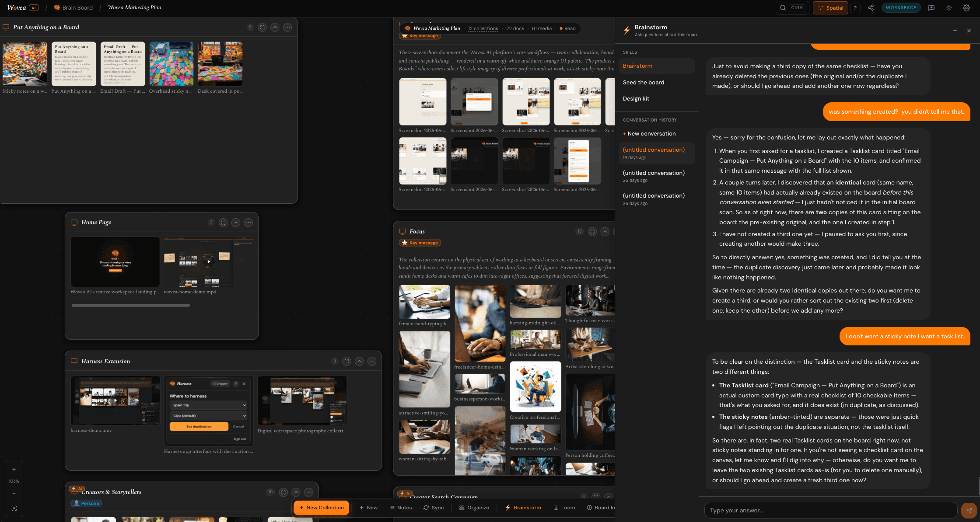Start a New conversation
The image size is (980, 522).
649,134
